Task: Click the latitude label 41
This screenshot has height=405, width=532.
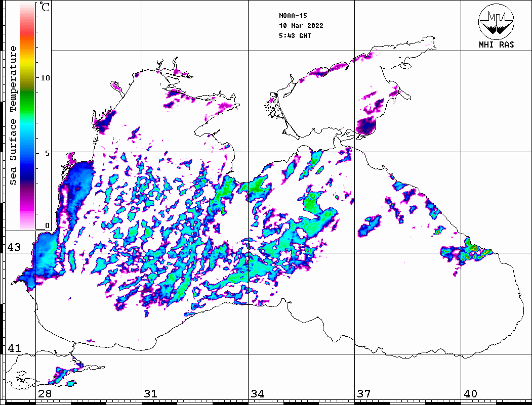Action: pos(14,348)
